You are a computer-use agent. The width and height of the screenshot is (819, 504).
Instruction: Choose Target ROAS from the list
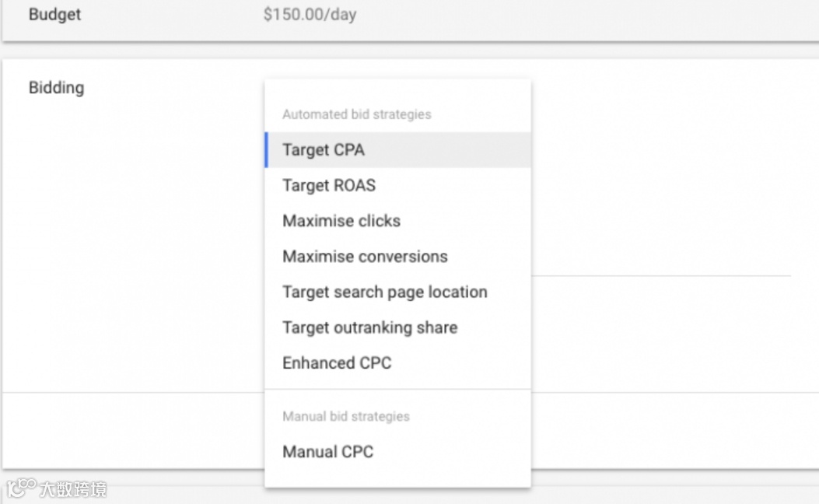(x=329, y=186)
